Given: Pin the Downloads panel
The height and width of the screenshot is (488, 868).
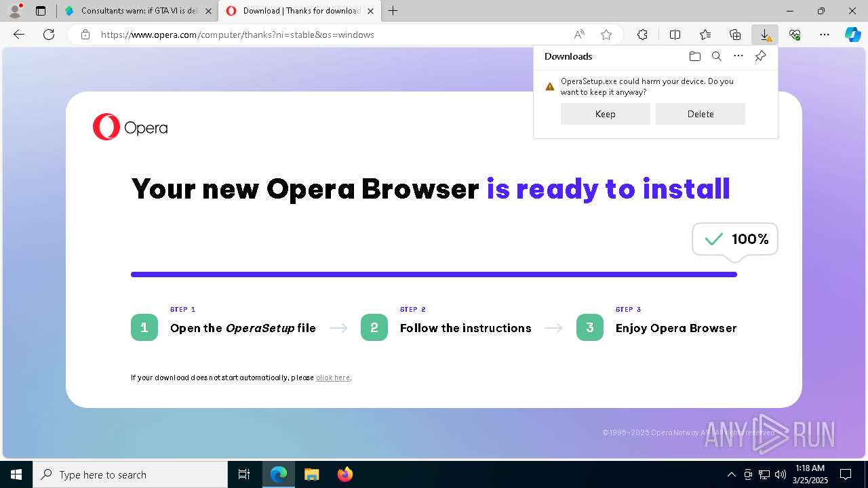Looking at the screenshot, I should (760, 56).
